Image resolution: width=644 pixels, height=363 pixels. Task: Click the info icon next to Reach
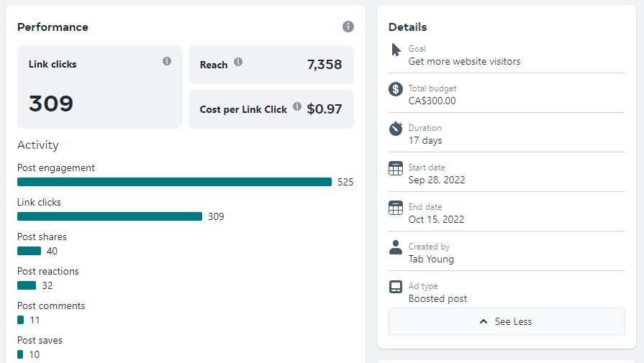click(x=238, y=62)
